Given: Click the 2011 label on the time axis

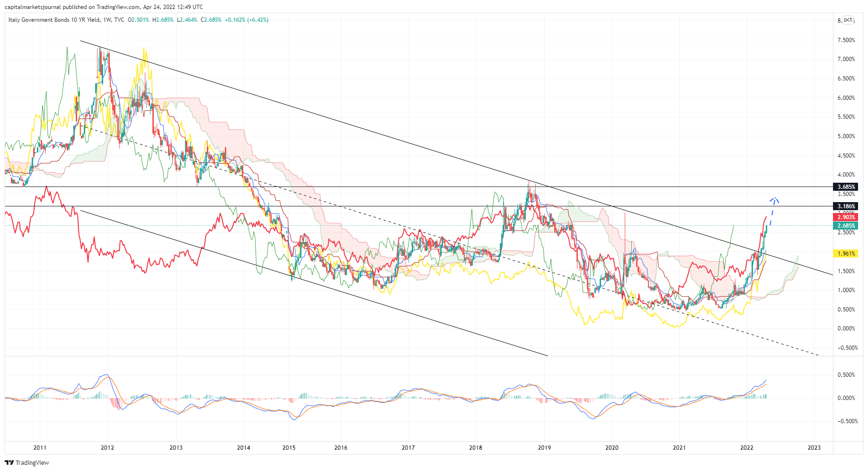Looking at the screenshot, I should coord(40,448).
